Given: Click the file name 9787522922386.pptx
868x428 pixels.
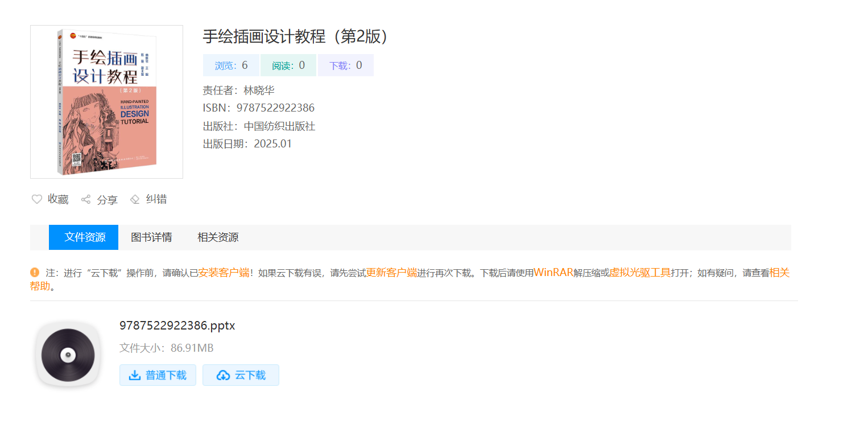Looking at the screenshot, I should coord(177,326).
